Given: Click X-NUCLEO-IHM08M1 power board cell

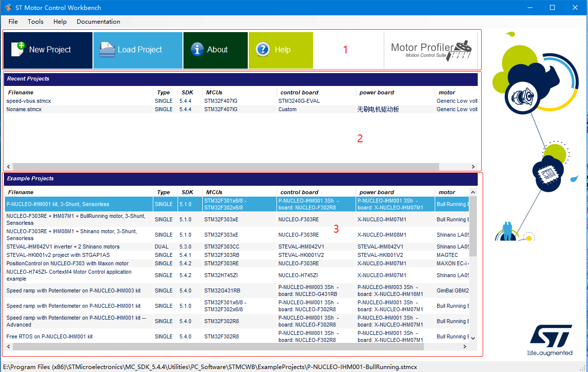Looking at the screenshot, I should [382, 235].
